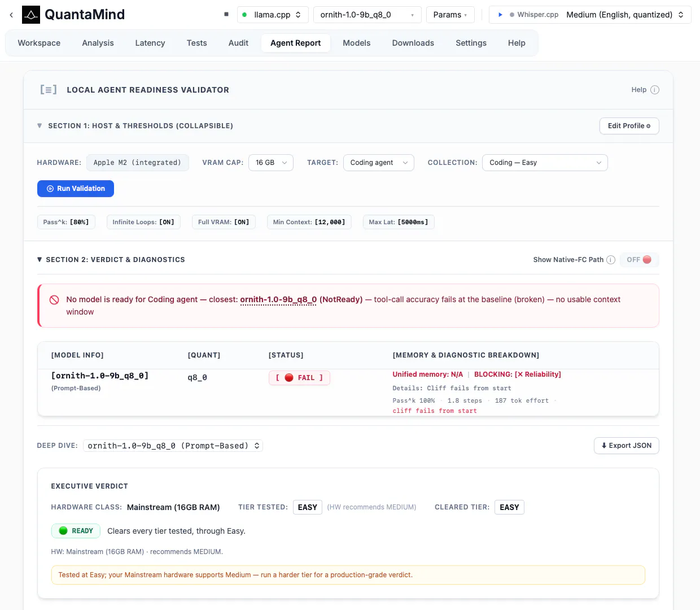Viewport: 700px width, 610px height.
Task: Switch to the Latency tab
Action: tap(150, 43)
